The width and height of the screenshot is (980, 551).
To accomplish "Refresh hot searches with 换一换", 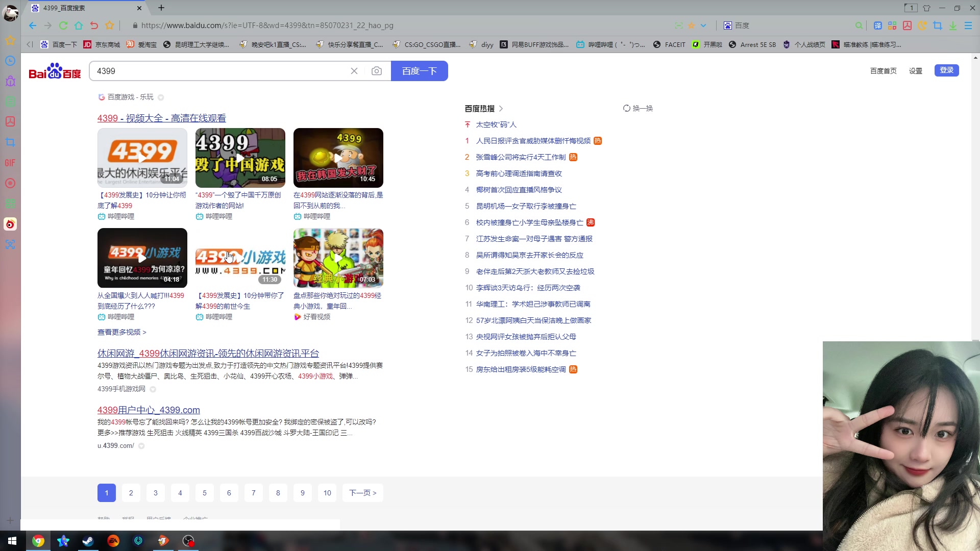I will pyautogui.click(x=638, y=108).
